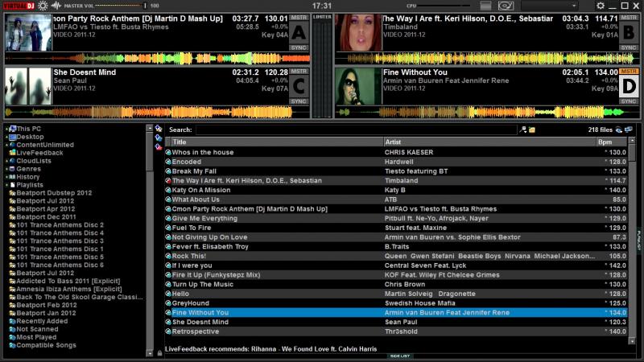The image size is (644, 362).
Task: Click the LiveFeedback folder icon
Action: (12, 153)
